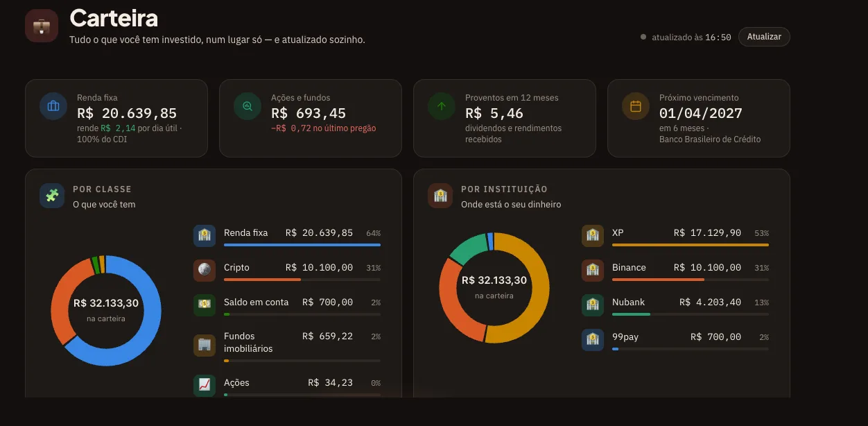Click the Carteira briefcase icon
The height and width of the screenshot is (426, 868).
click(42, 26)
